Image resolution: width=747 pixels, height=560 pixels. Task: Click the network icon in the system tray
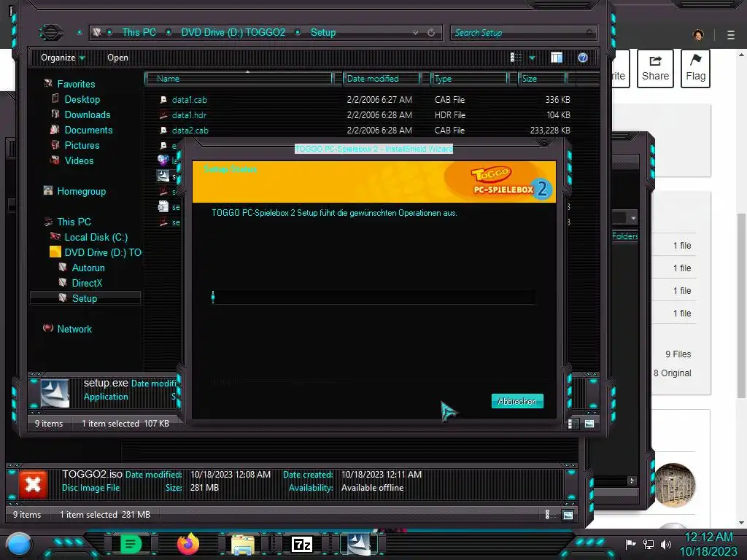pyautogui.click(x=648, y=544)
